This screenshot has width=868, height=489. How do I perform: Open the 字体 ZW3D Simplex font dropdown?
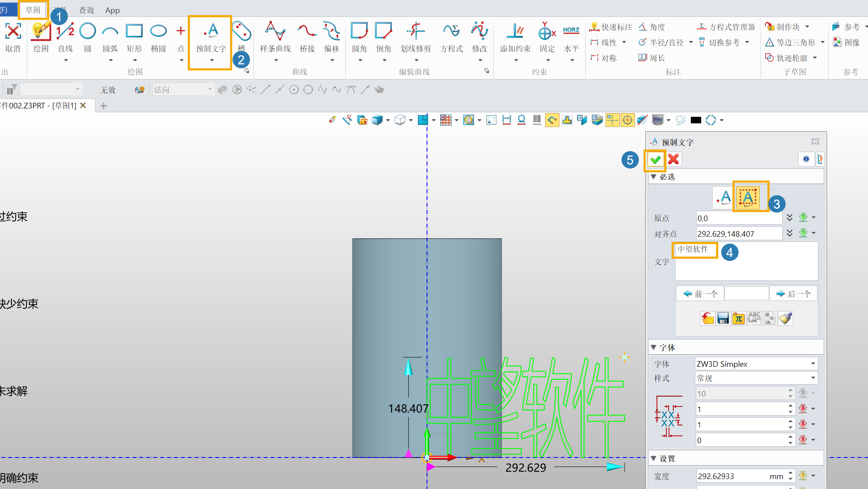click(x=756, y=364)
